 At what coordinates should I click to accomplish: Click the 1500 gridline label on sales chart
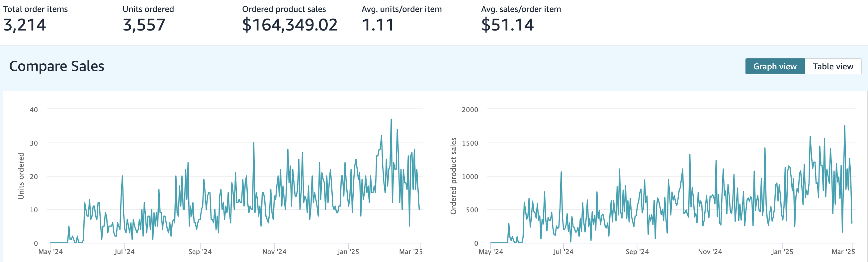coord(470,143)
